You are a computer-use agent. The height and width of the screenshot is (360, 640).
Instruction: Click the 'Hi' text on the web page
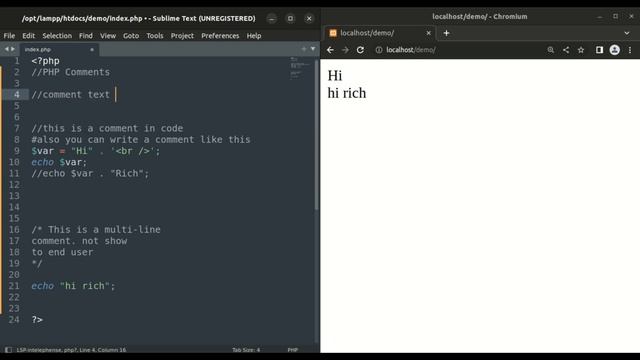(335, 76)
